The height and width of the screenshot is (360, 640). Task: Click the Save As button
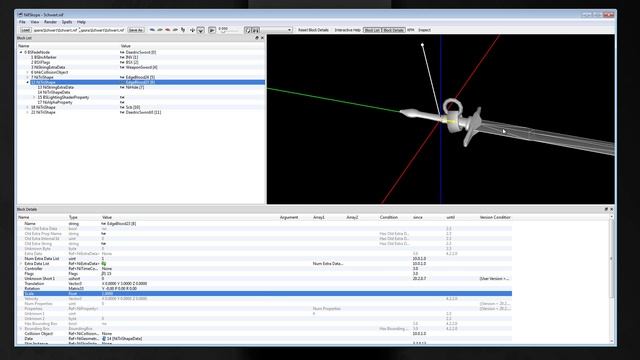tap(136, 30)
